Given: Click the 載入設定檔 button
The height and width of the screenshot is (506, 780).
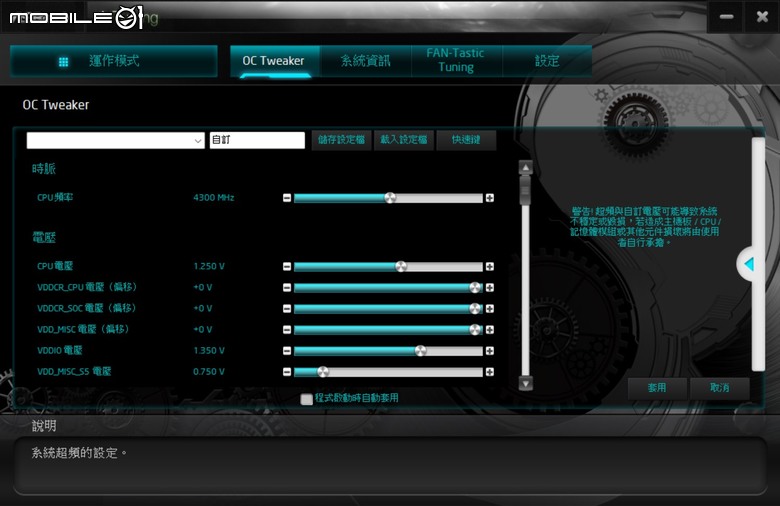Looking at the screenshot, I should pyautogui.click(x=403, y=140).
